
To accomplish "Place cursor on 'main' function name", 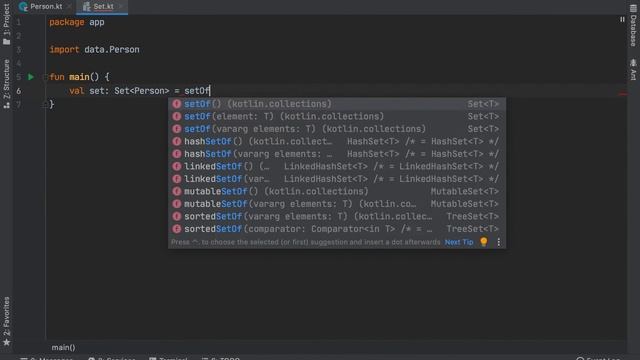I will [x=79, y=77].
